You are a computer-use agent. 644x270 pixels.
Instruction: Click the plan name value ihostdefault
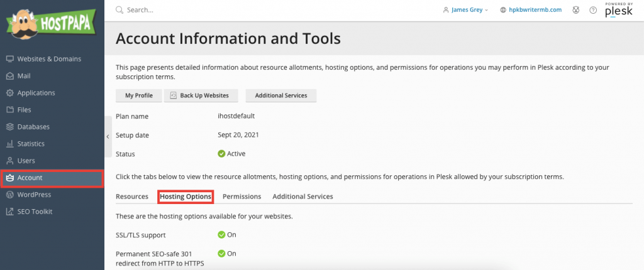[x=236, y=116]
